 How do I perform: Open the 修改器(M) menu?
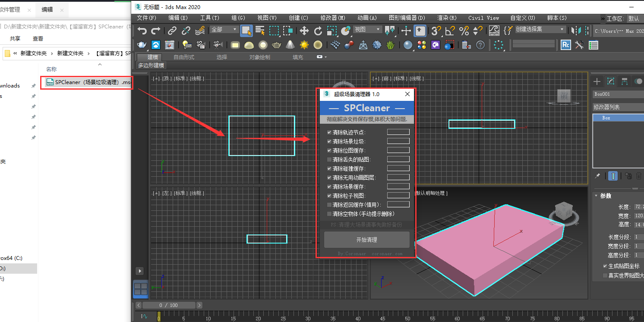[x=332, y=18]
